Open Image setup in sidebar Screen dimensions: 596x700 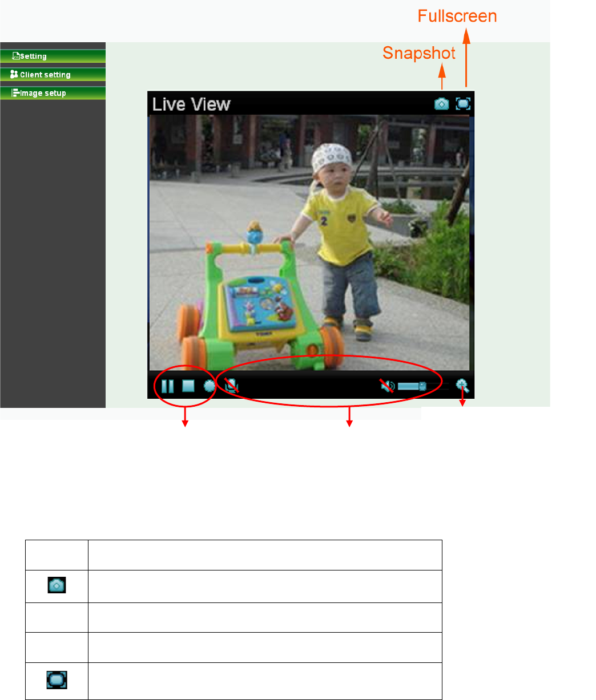coord(53,92)
